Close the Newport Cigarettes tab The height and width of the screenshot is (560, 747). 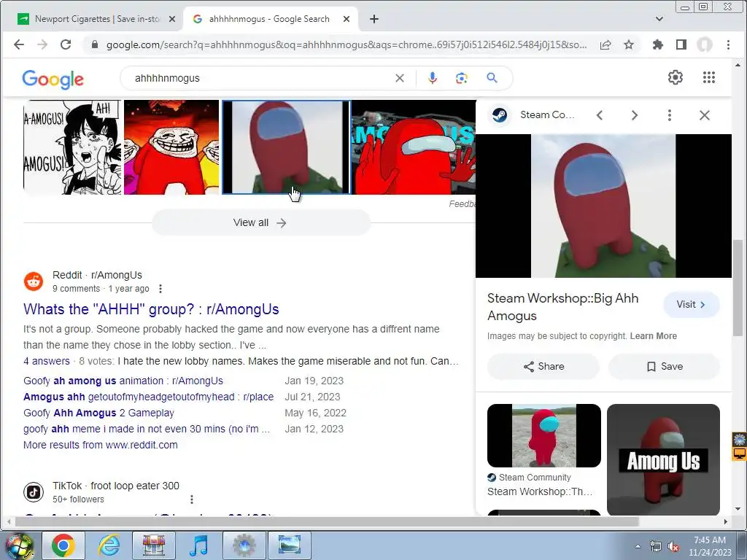pyautogui.click(x=172, y=19)
